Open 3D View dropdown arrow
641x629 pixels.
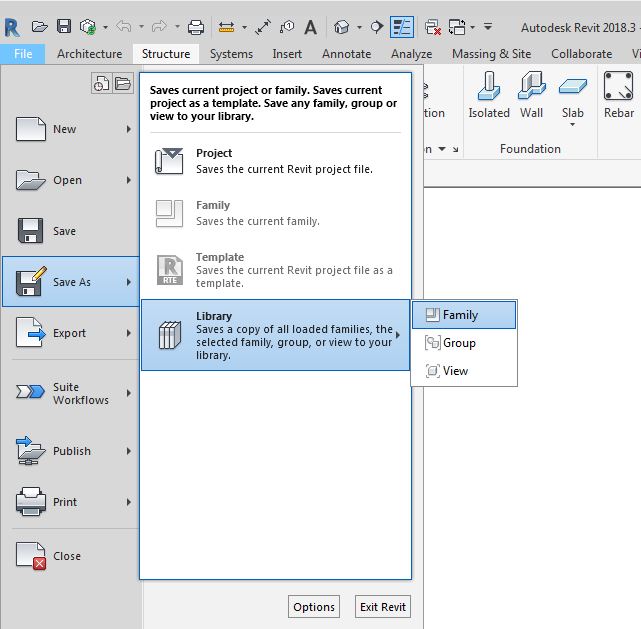pos(359,27)
